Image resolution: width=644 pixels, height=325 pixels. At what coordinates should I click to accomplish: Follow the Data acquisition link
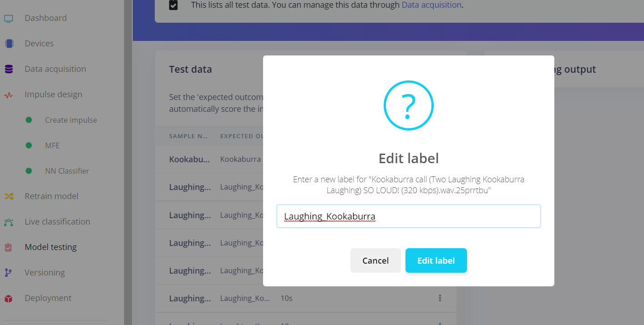click(x=431, y=5)
